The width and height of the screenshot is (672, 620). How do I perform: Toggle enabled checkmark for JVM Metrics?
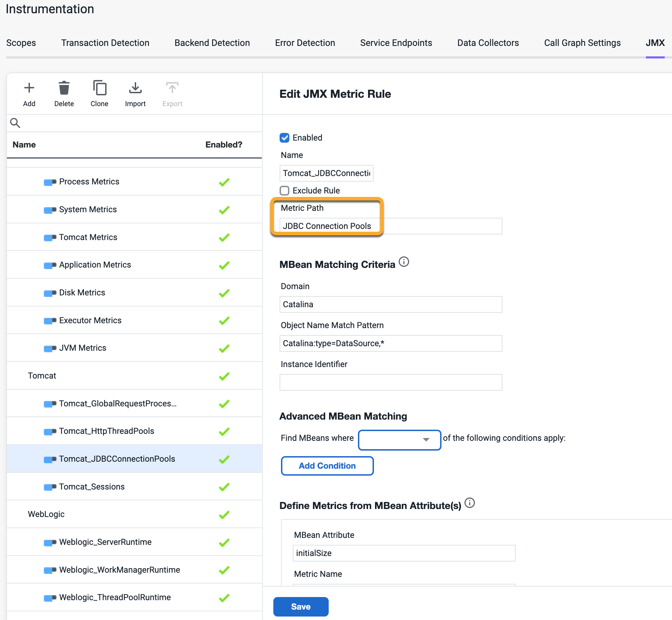tap(224, 348)
